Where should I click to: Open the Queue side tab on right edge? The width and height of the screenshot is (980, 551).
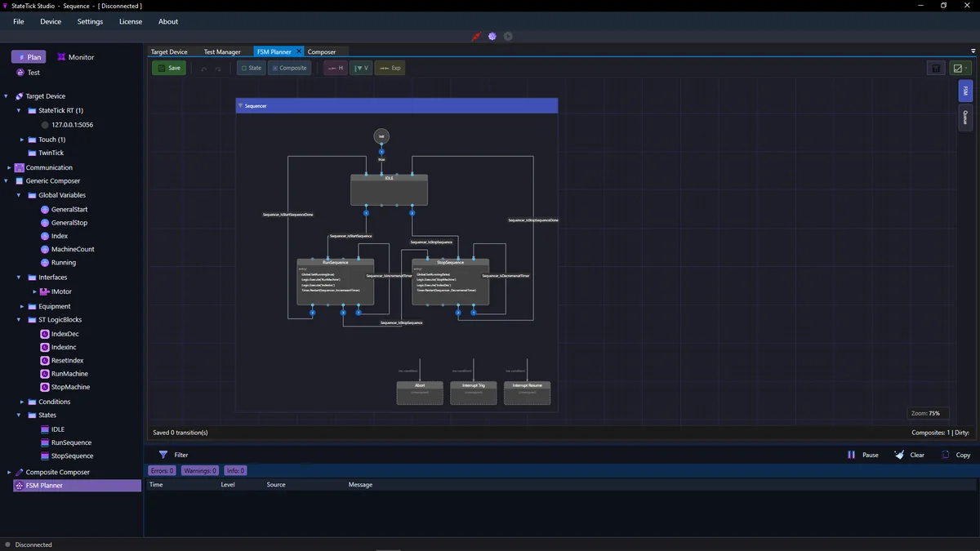[965, 118]
